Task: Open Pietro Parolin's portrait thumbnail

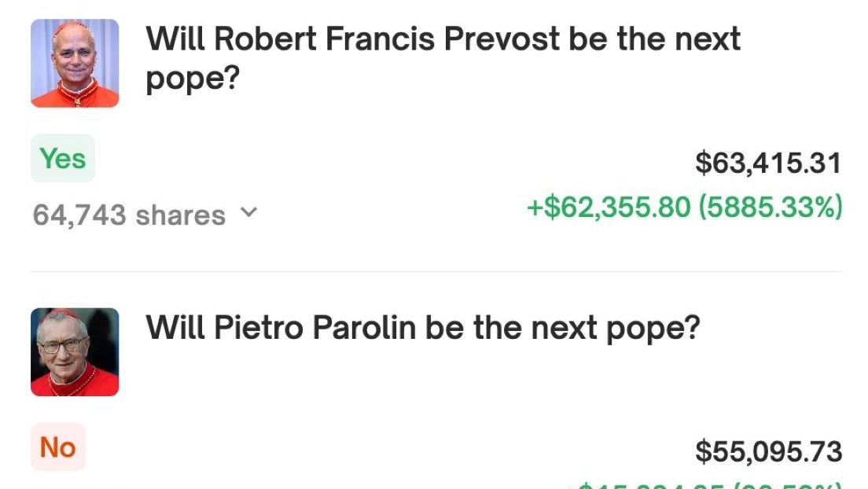Action: coord(75,351)
